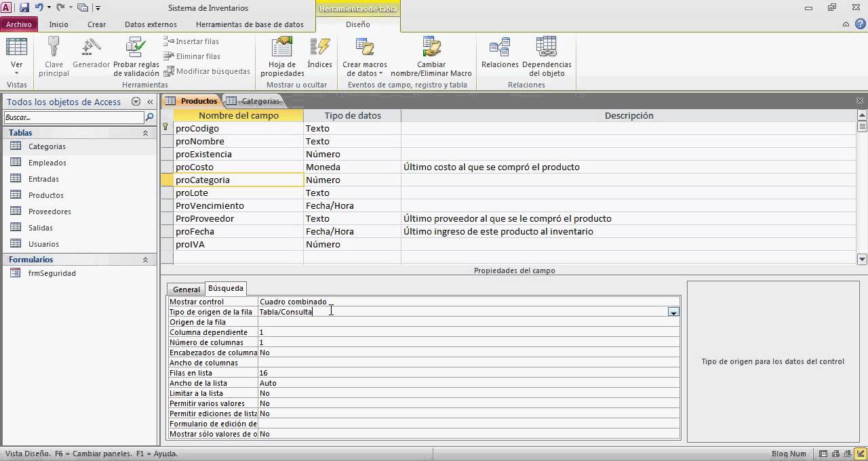
Task: Select the Diseño ribbon tab
Action: [358, 24]
